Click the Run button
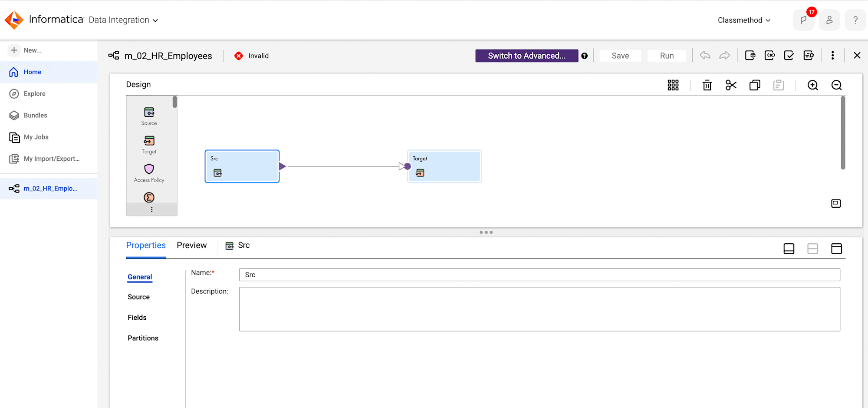 (667, 56)
